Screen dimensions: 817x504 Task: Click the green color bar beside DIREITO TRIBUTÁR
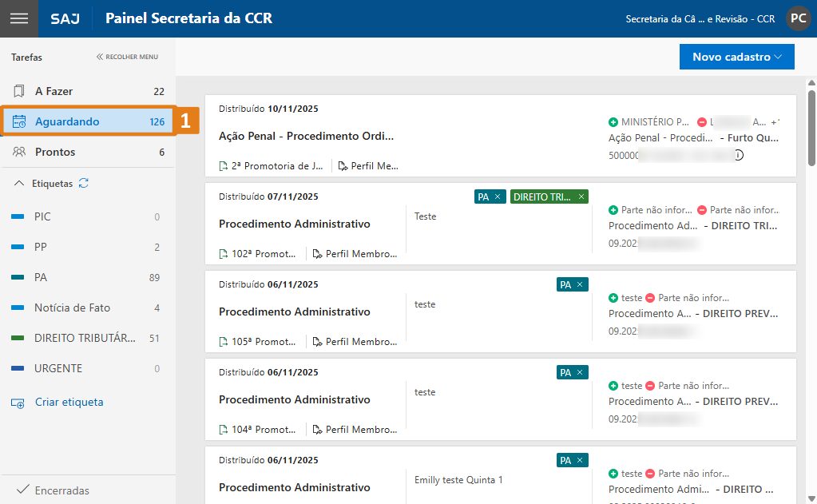(18, 339)
